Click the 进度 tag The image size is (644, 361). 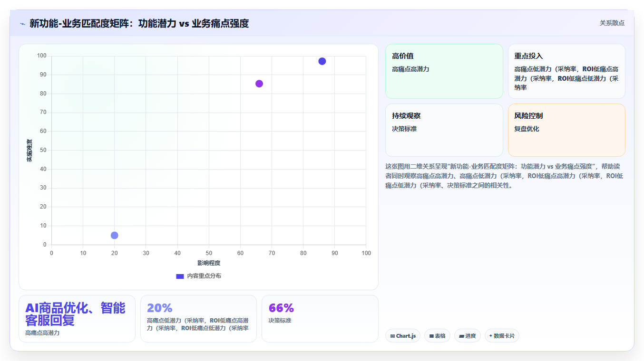(468, 336)
